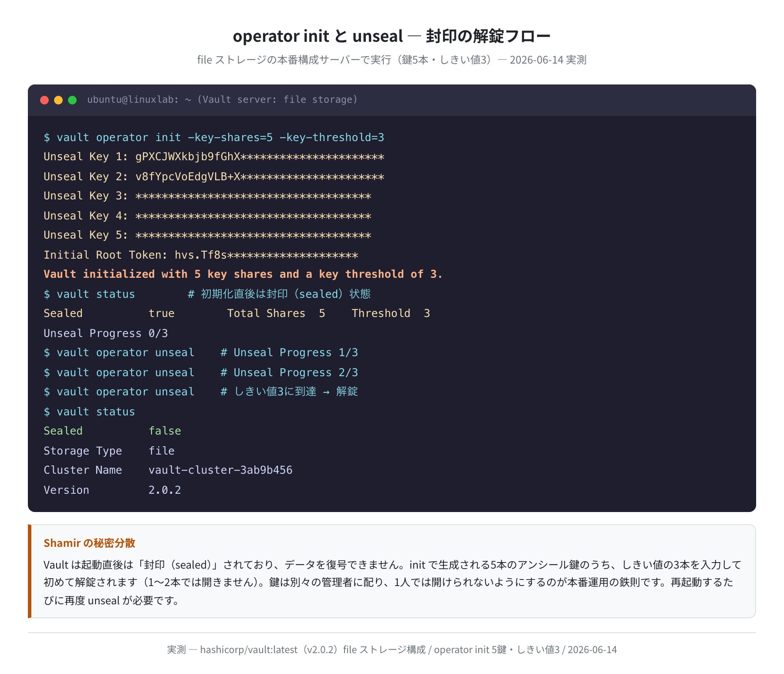Click the 'Unseal Progress 0/3' line
The image size is (784, 674).
[106, 334]
